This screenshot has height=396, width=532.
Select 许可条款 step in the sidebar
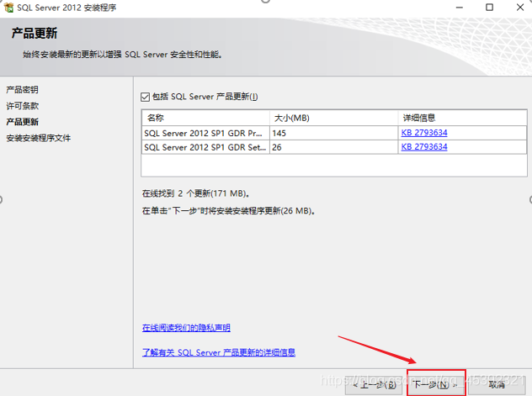click(23, 106)
